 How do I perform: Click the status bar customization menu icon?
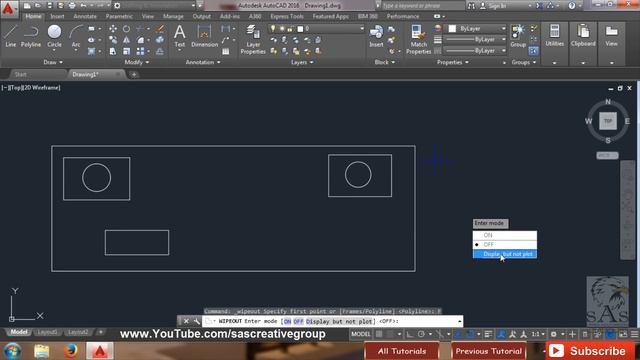[x=634, y=334]
